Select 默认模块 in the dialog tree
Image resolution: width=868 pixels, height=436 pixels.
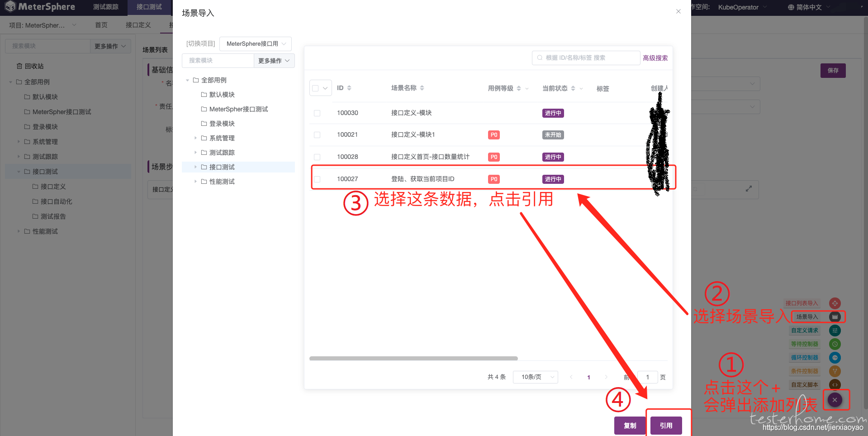pyautogui.click(x=222, y=95)
